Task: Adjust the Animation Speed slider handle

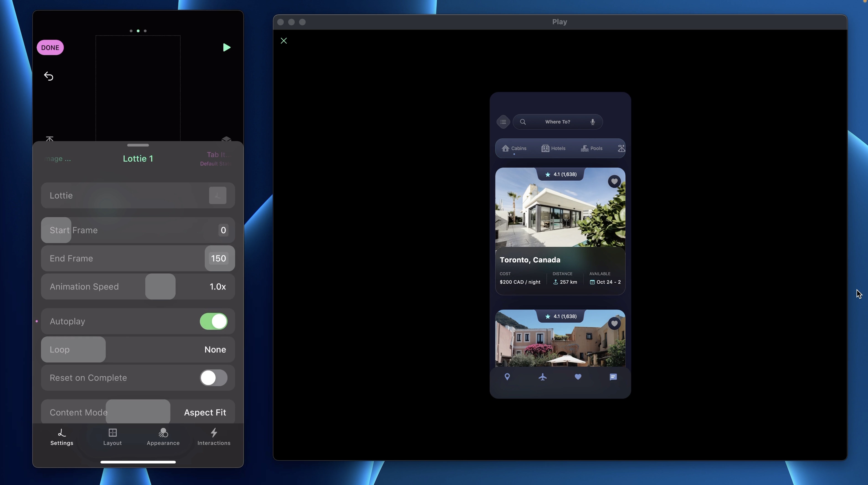Action: 160,287
